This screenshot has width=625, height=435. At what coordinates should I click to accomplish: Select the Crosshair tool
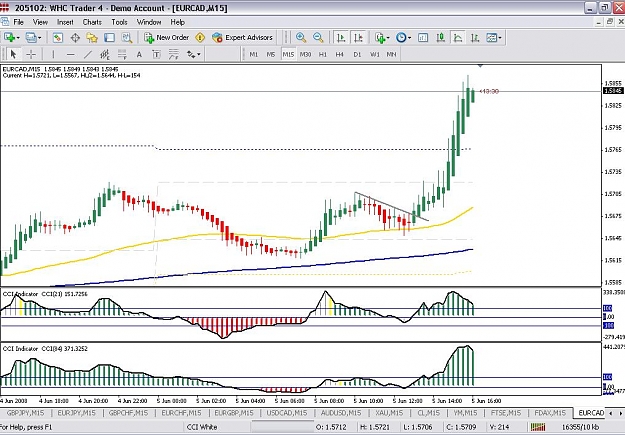pyautogui.click(x=31, y=54)
